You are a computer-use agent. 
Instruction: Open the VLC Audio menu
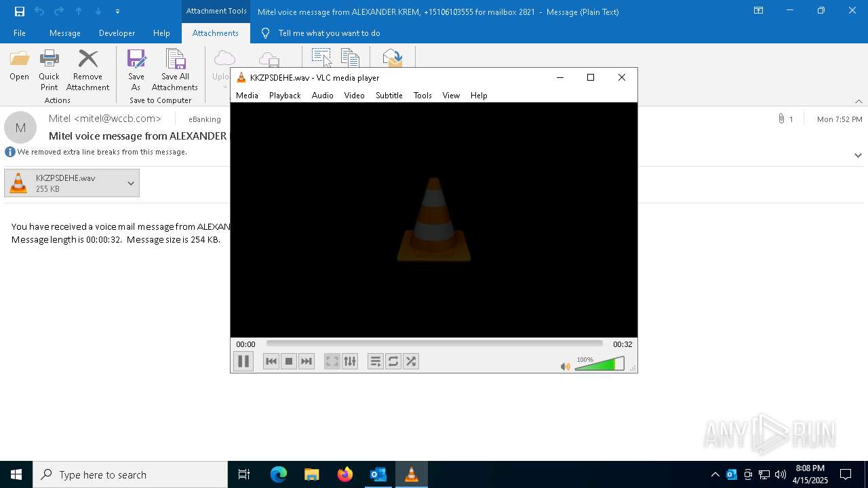point(322,96)
